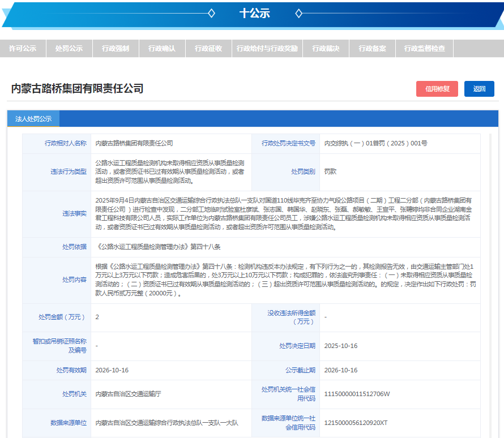
Task: Click the diamond icon right of 十公示
Action: point(299,13)
